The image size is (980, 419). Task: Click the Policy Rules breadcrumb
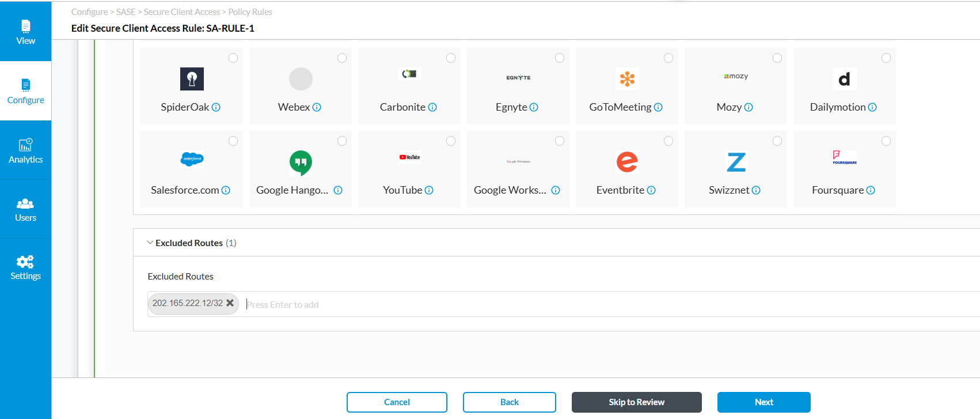tap(250, 12)
